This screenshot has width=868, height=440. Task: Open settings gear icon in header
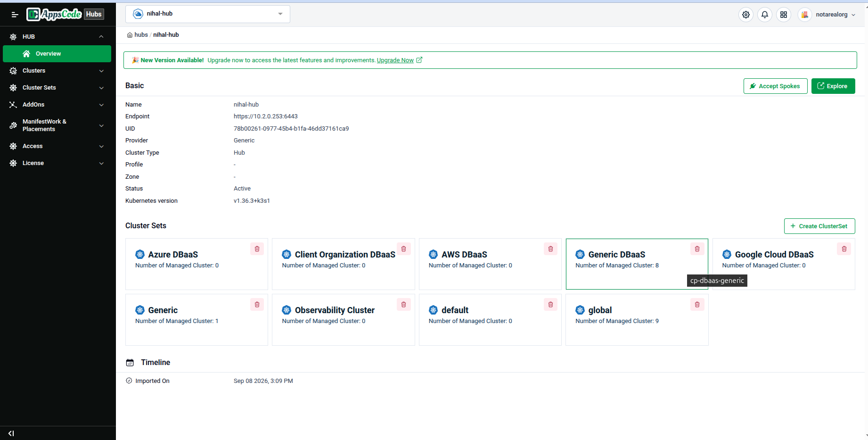tap(746, 15)
